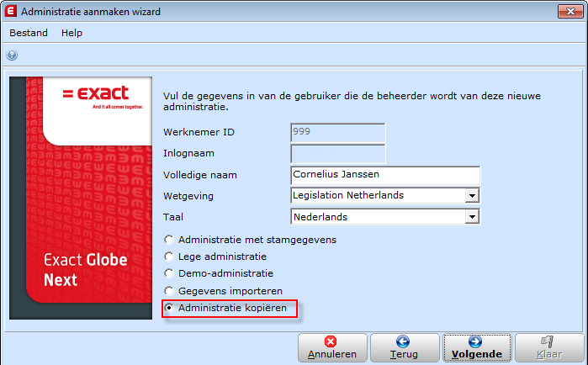
Task: Click the Klaar button
Action: click(x=549, y=348)
